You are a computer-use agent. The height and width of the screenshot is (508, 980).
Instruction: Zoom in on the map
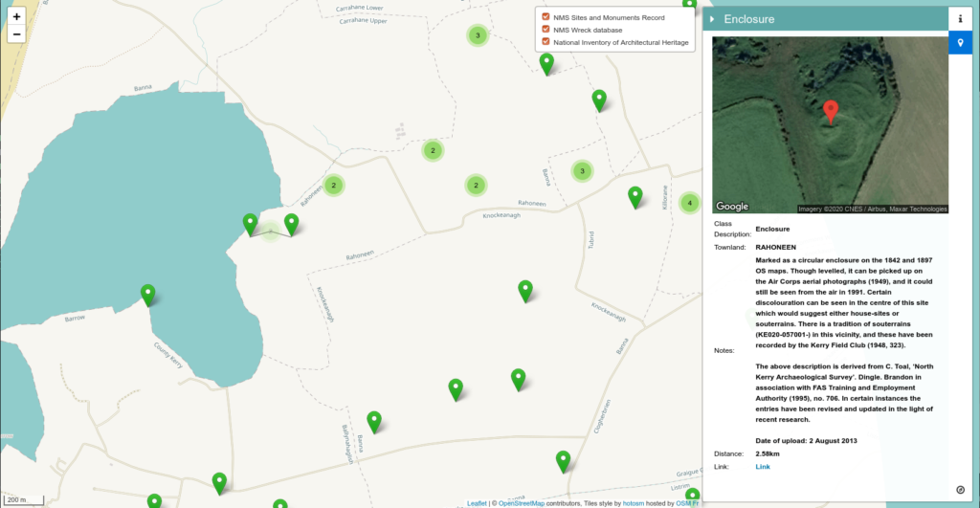coord(16,16)
